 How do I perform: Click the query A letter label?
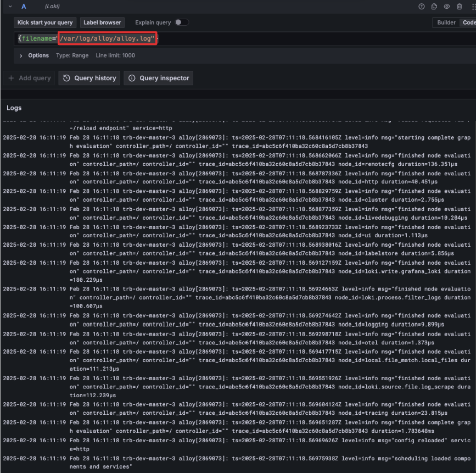point(24,7)
